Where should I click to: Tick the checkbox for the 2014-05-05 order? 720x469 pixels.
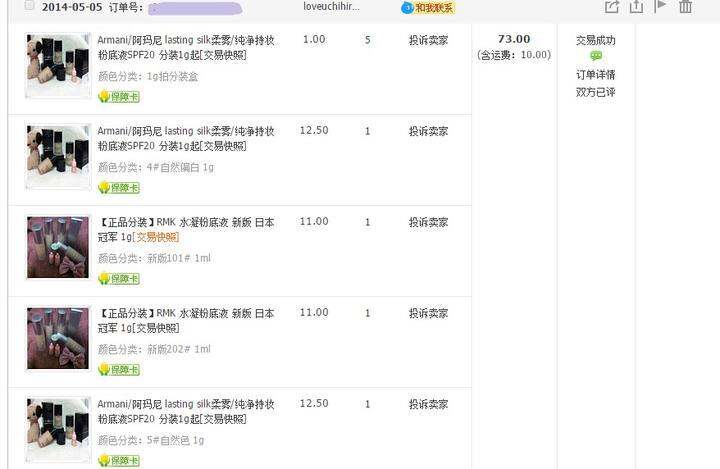pos(29,5)
